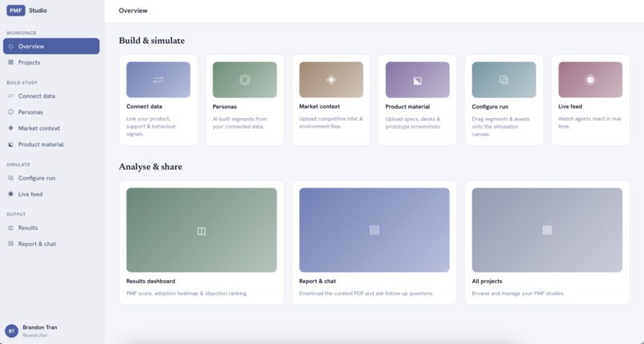Screen dimensions: 644x344
Task: Click 'Link your product, support & behaviour signals' text
Action: pyautogui.click(x=151, y=126)
